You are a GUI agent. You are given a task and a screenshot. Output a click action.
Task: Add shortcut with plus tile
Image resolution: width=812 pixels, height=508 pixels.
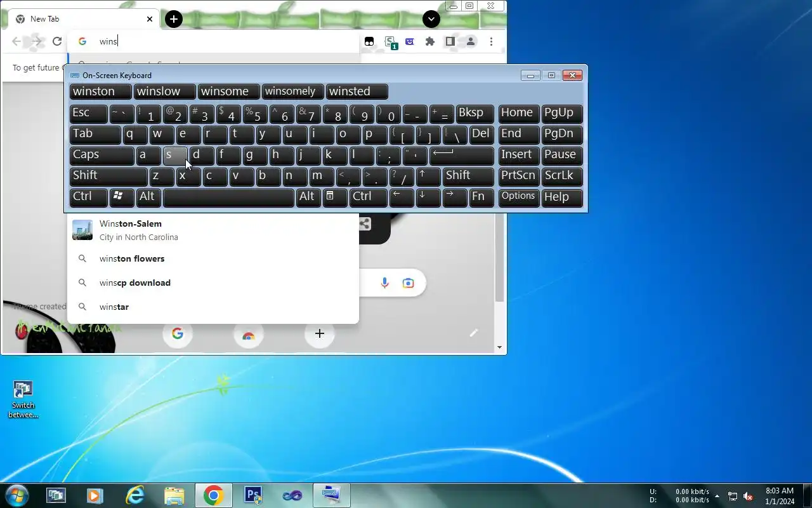(x=320, y=333)
